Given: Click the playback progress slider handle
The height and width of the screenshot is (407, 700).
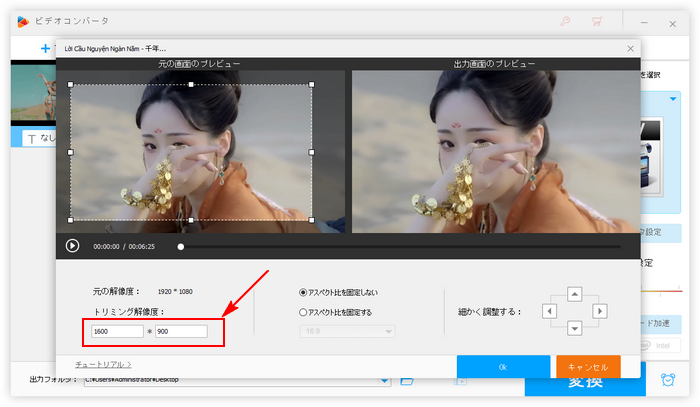Looking at the screenshot, I should [181, 246].
